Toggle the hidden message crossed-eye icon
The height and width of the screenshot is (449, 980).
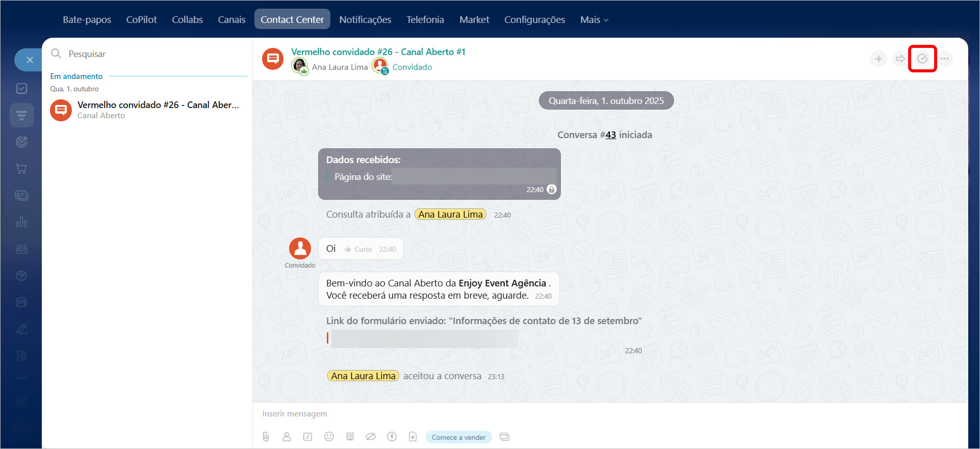pyautogui.click(x=371, y=437)
